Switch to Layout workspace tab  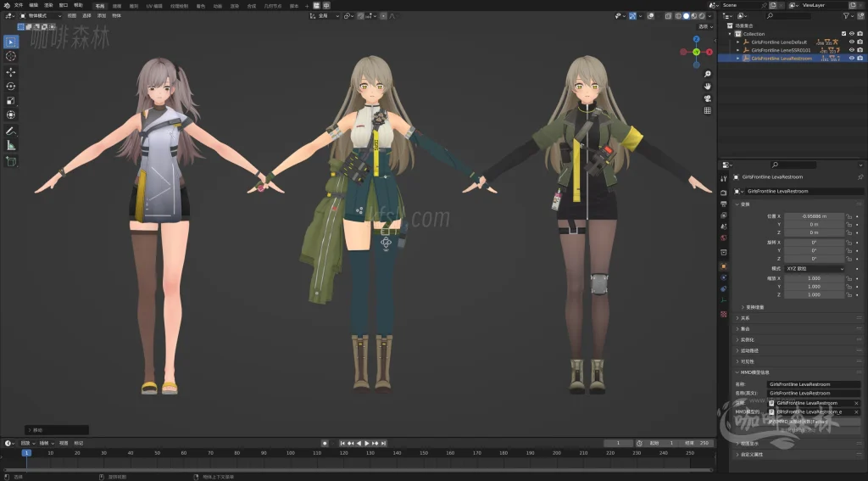pos(100,6)
